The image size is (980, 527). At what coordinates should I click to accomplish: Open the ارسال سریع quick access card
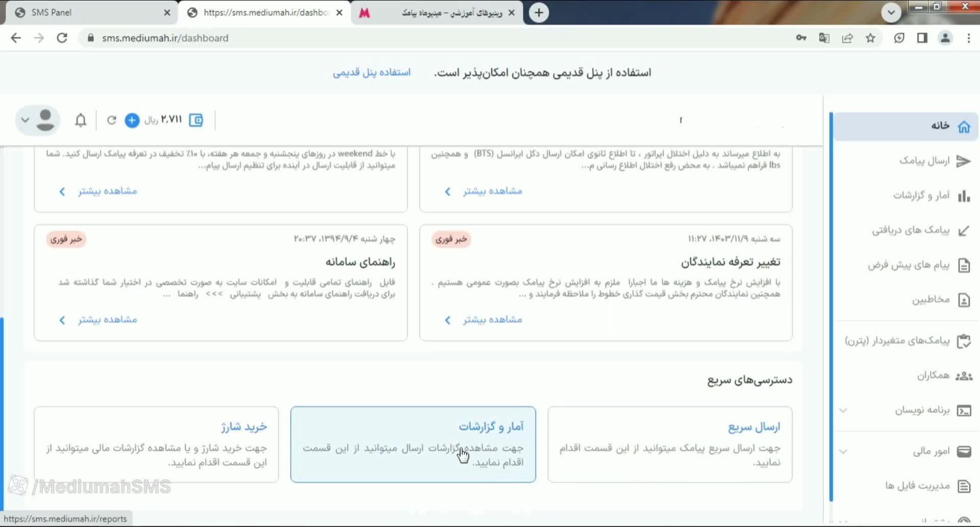[670, 444]
